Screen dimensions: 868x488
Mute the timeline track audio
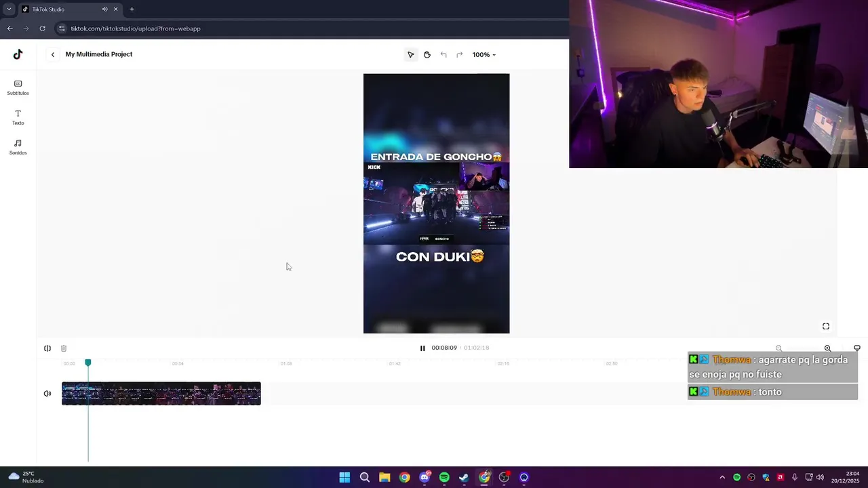click(x=47, y=394)
